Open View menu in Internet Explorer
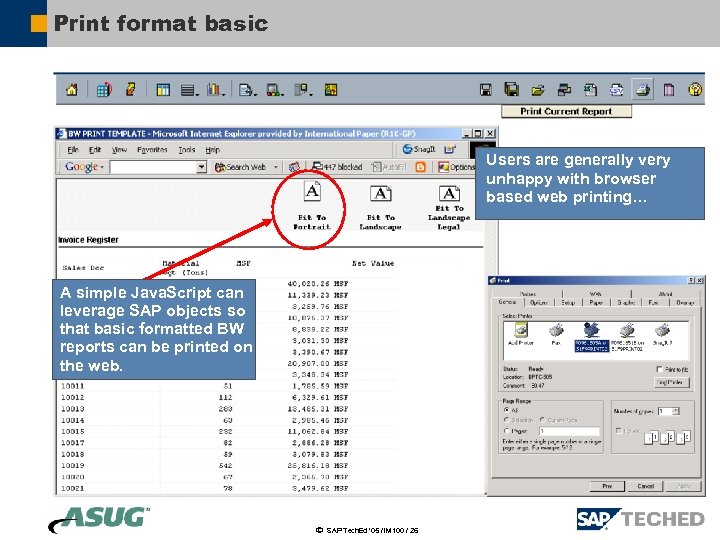Viewport: 720px width, 540px height. click(x=119, y=150)
